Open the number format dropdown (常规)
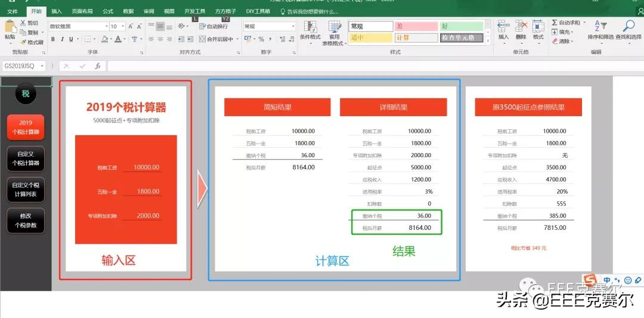 pos(293,26)
